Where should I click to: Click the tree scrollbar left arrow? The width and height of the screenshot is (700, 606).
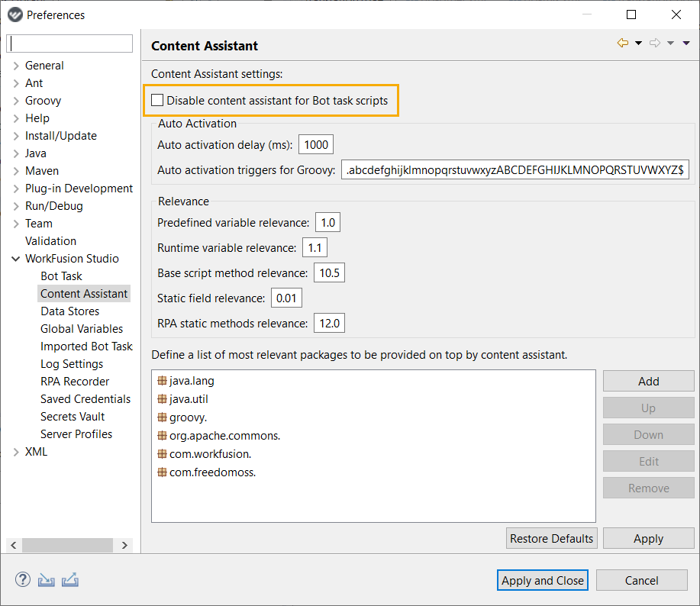pyautogui.click(x=14, y=545)
